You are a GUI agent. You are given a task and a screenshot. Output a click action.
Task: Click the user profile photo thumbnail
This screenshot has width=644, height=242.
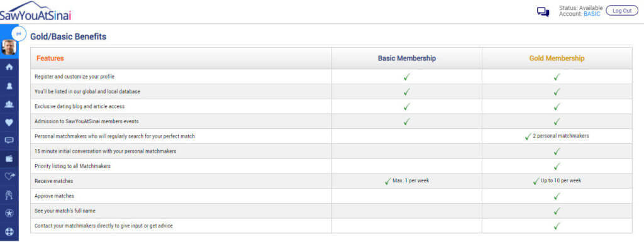[9, 47]
